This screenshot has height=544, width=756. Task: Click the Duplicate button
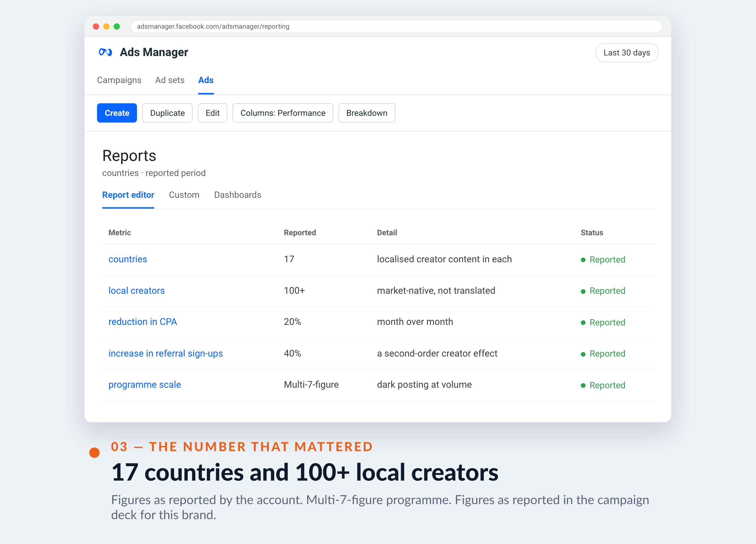pyautogui.click(x=167, y=113)
